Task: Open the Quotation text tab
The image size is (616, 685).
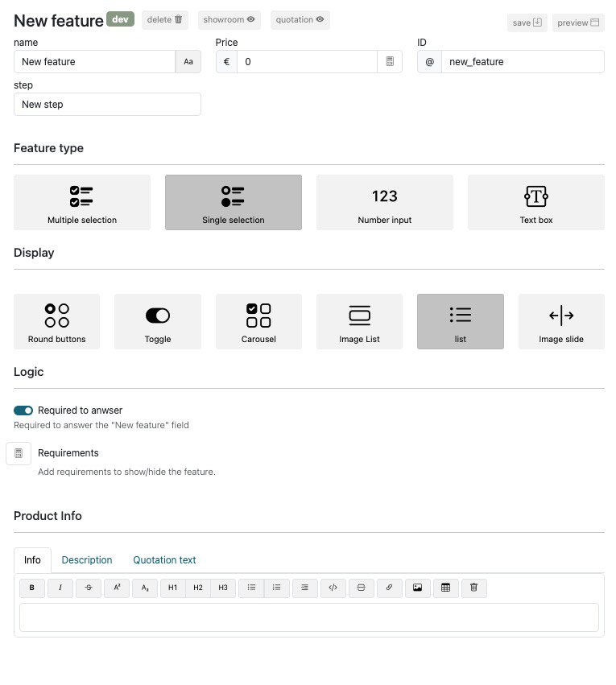Action: coord(164,560)
